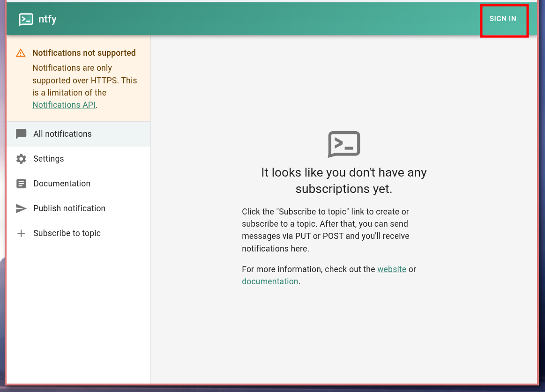
Task: Click the Documentation page icon in sidebar
Action: point(21,184)
